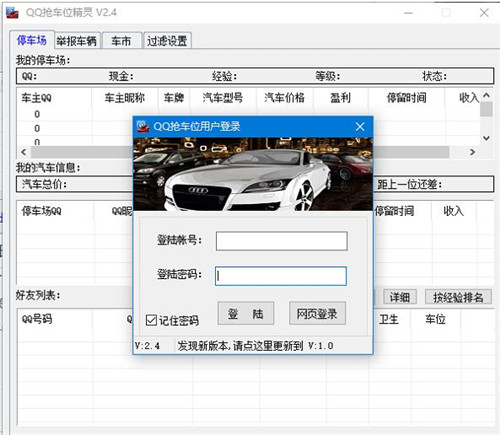Screen dimensions: 500x435
Task: Close the QQ抢车位精灵 main window
Action: point(484,13)
